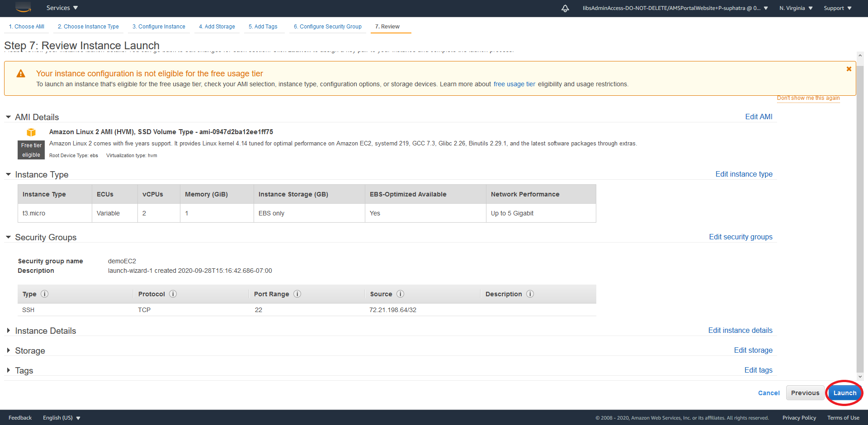Switch to Choose Instance Type step
The image size is (868, 425).
88,27
